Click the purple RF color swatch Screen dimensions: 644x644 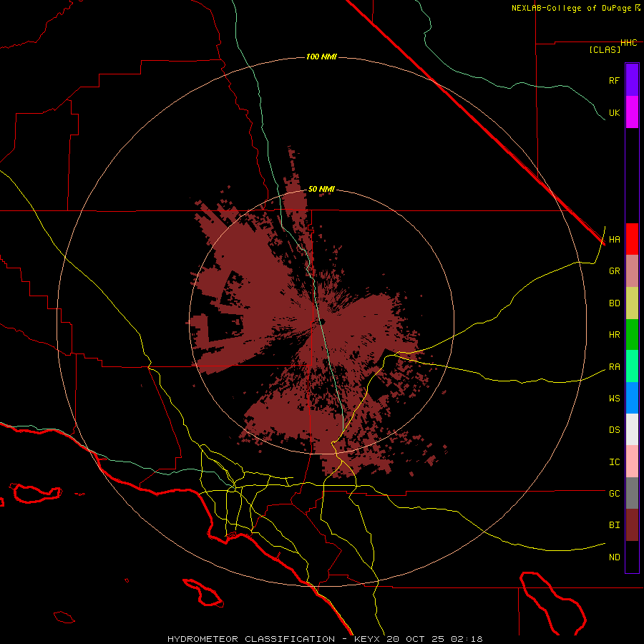tap(632, 80)
